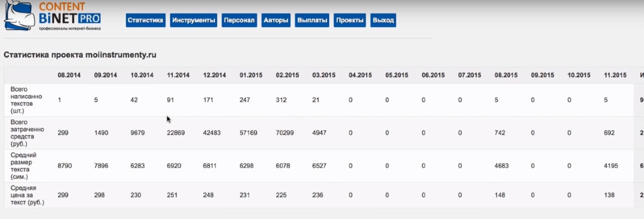Select the 02.2015 column header
Screen dimensions: 644x219
point(288,75)
